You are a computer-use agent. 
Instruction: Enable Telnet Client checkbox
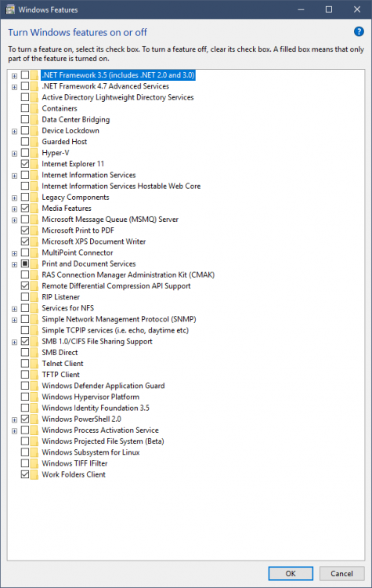tap(25, 363)
